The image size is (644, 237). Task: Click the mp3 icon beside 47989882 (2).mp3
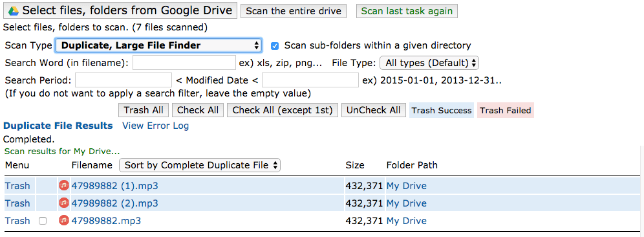[x=63, y=203]
